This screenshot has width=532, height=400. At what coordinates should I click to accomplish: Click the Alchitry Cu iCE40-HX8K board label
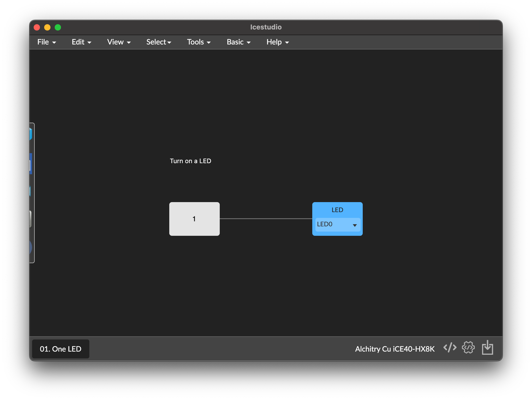coord(395,349)
